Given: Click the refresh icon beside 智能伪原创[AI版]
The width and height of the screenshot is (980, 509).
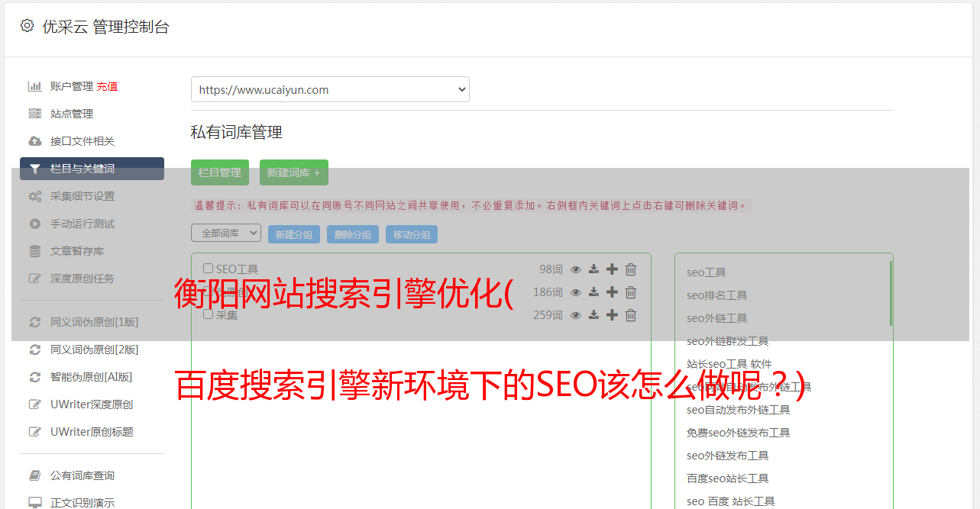Looking at the screenshot, I should pos(34,377).
